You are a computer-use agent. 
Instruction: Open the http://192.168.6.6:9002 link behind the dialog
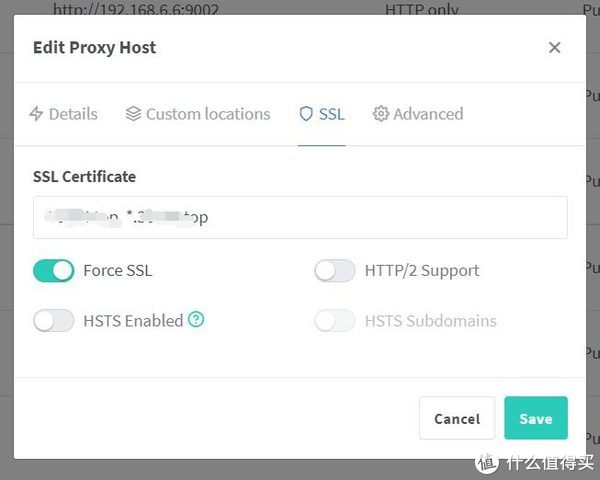[136, 9]
